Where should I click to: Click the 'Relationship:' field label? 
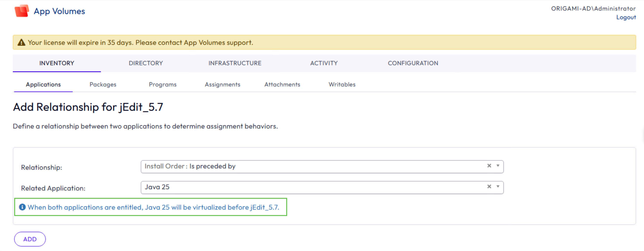click(x=41, y=167)
